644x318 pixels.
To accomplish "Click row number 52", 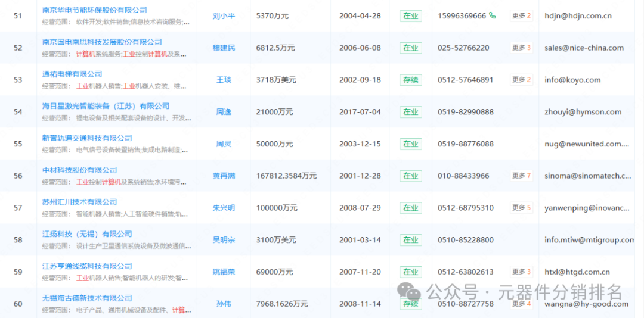I will 18,48.
